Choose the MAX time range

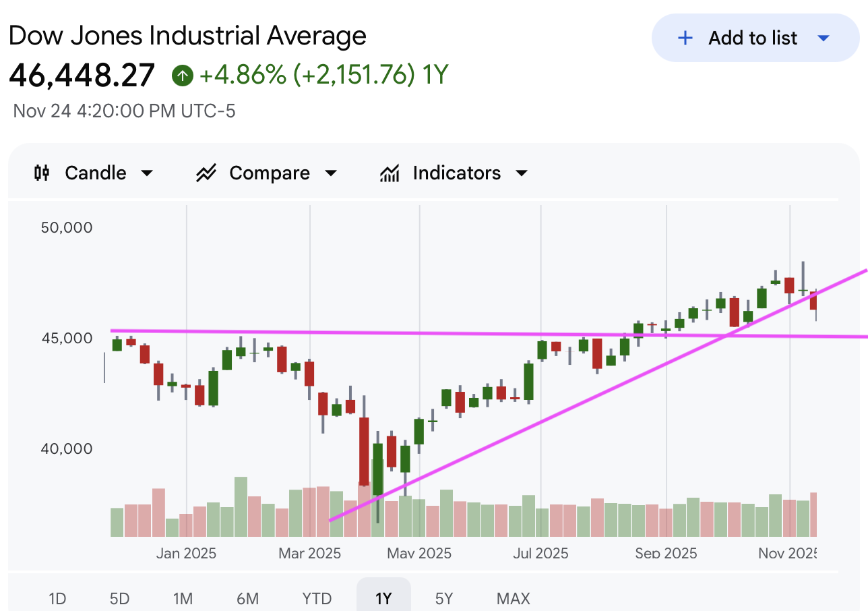click(513, 598)
